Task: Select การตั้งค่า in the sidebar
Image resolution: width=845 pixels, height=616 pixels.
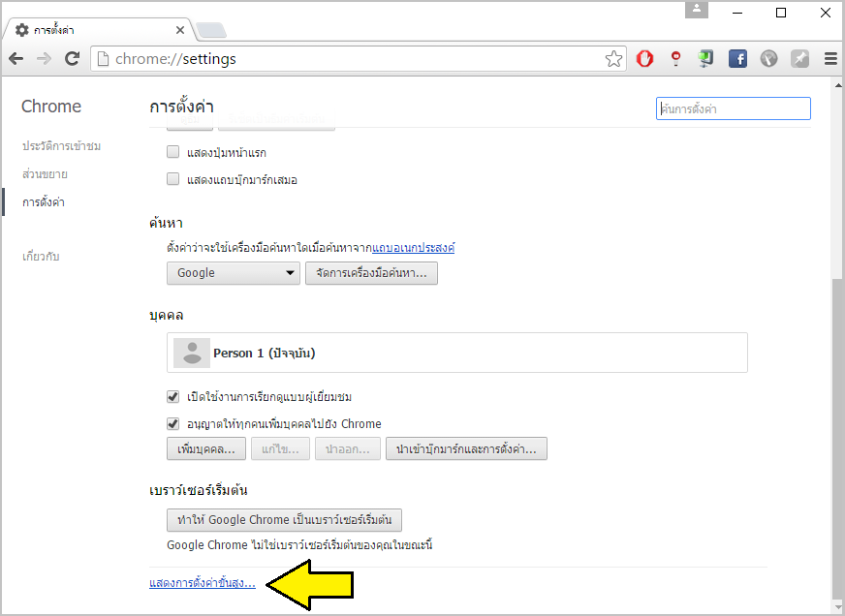Action: tap(43, 201)
